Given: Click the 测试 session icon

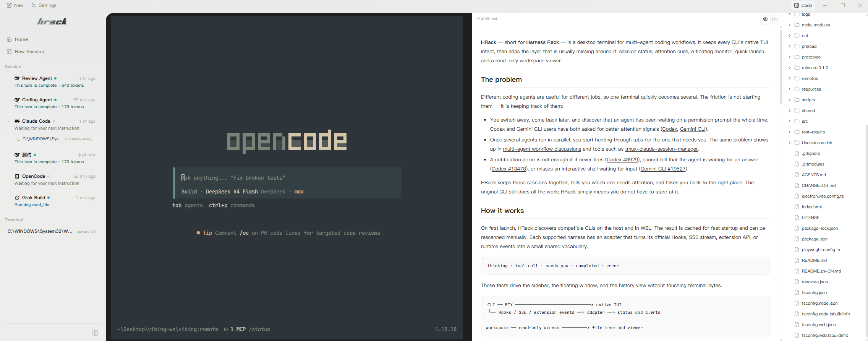Looking at the screenshot, I should (x=17, y=155).
